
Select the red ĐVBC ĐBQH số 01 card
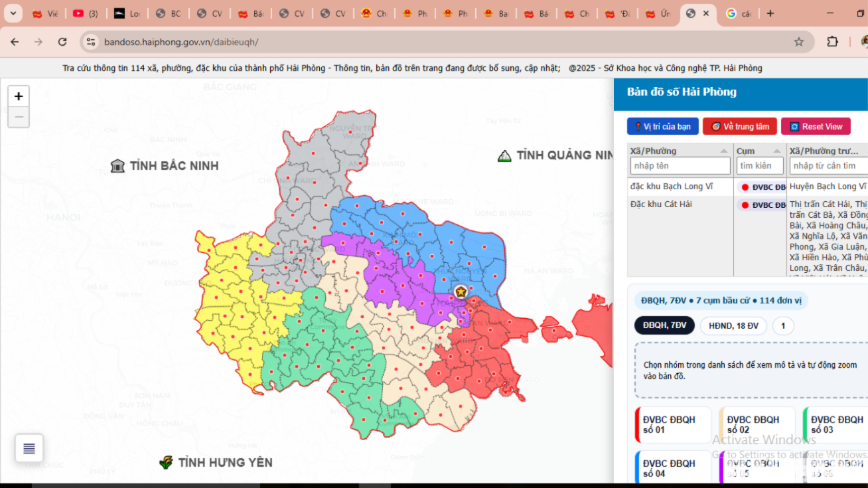(x=673, y=425)
